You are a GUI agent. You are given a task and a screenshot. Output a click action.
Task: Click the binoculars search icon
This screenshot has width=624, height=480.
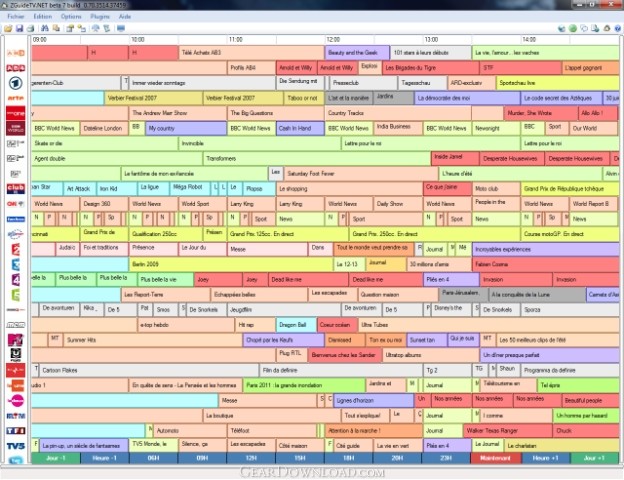(x=45, y=28)
